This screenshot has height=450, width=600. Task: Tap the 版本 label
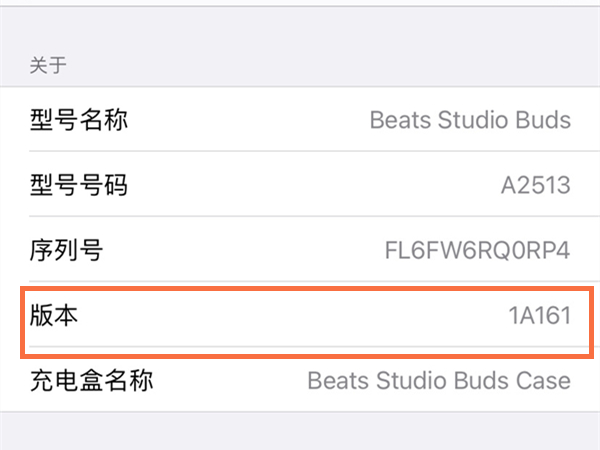click(x=54, y=316)
